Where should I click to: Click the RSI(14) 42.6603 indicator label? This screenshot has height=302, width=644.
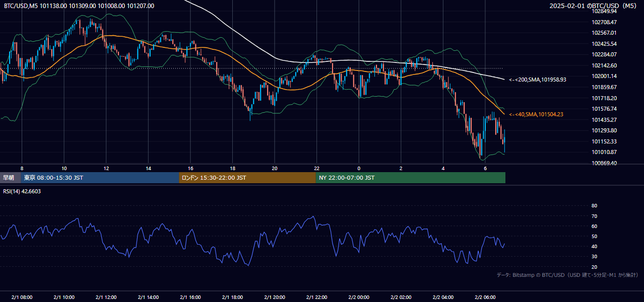click(22, 191)
